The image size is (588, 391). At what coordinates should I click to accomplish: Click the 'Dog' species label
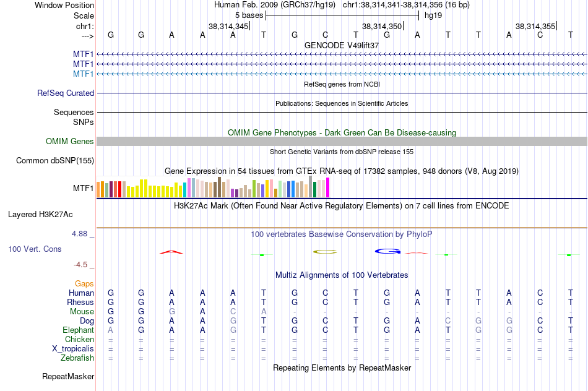(87, 321)
